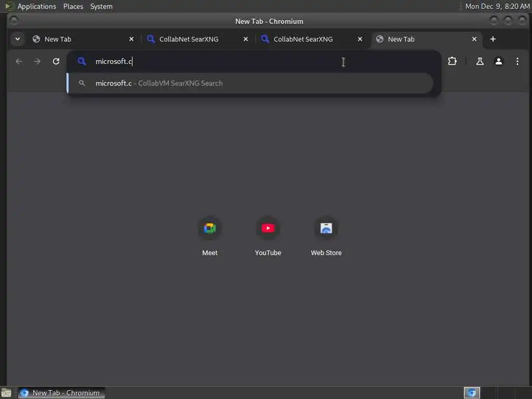Open the tab search dropdown arrow
The height and width of the screenshot is (399, 532).
pos(18,39)
